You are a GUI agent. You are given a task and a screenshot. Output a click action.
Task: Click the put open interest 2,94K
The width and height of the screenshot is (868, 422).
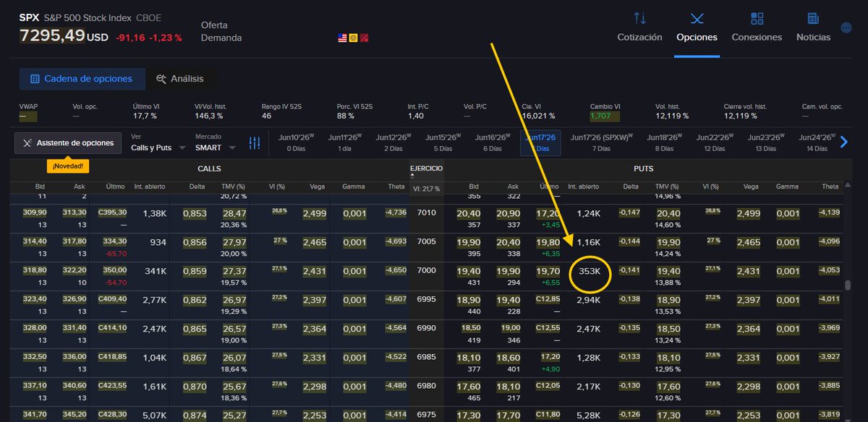point(589,299)
